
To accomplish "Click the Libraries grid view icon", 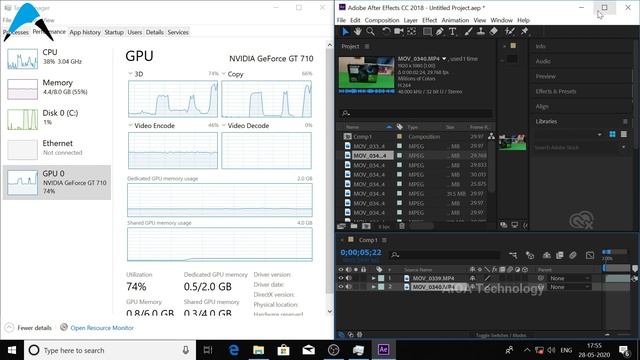I will point(612,134).
